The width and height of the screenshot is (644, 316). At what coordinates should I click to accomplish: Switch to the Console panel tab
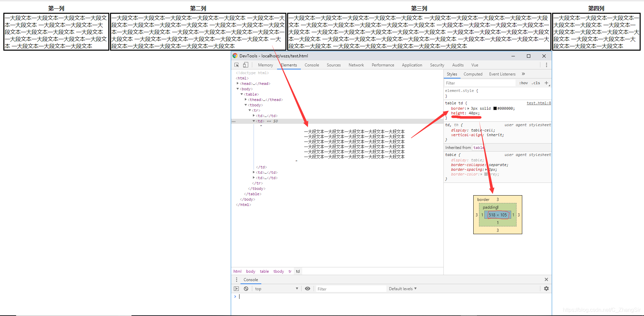312,65
